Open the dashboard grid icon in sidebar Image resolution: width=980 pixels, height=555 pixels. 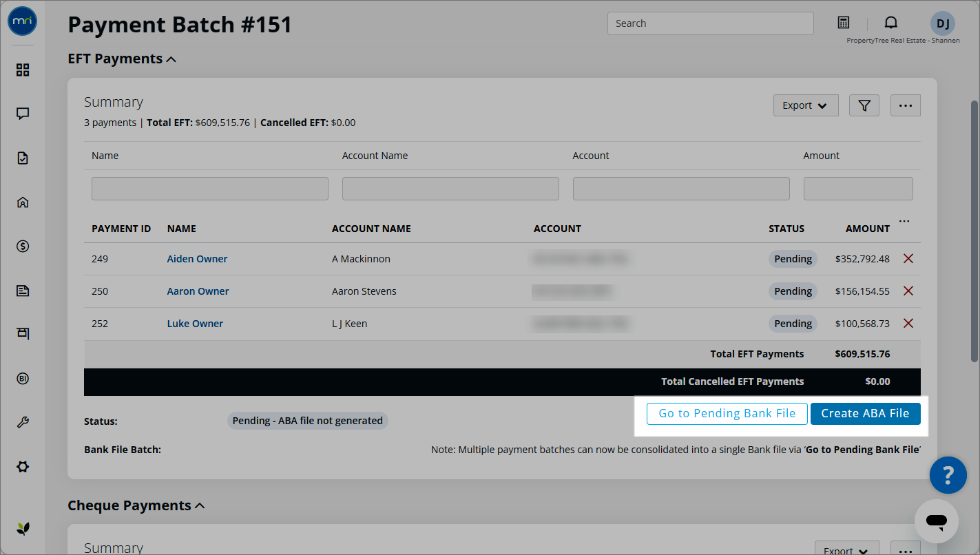coord(23,70)
